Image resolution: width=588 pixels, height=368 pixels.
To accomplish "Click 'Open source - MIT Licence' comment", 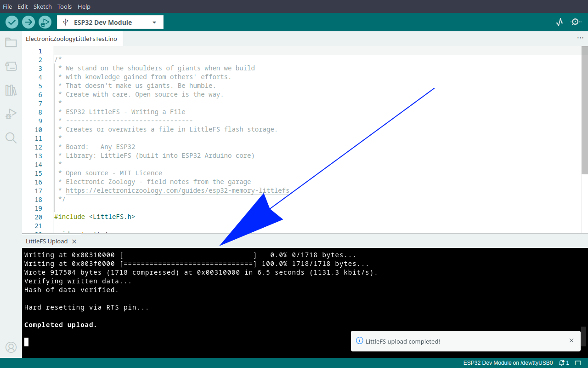I will pyautogui.click(x=114, y=173).
